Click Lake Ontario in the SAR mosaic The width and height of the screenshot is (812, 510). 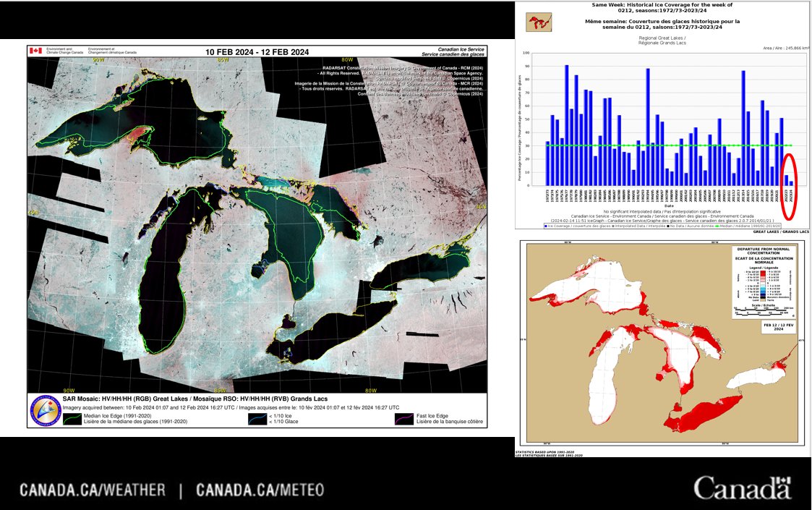coord(419,270)
